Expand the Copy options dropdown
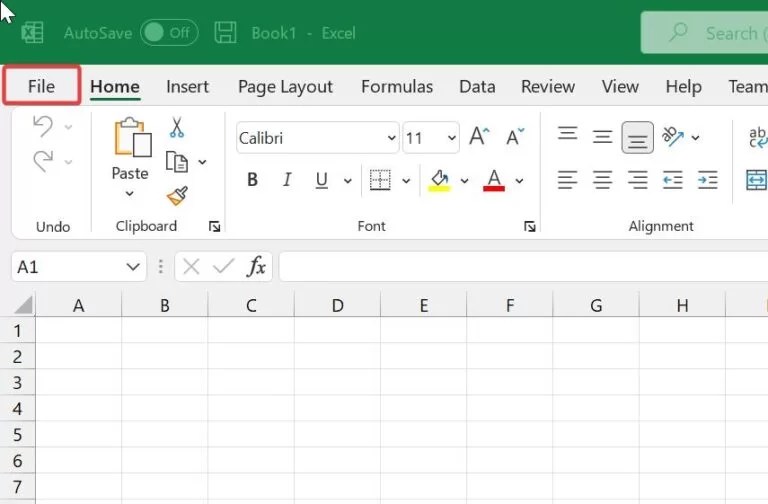Viewport: 768px width, 504px height. coord(202,162)
